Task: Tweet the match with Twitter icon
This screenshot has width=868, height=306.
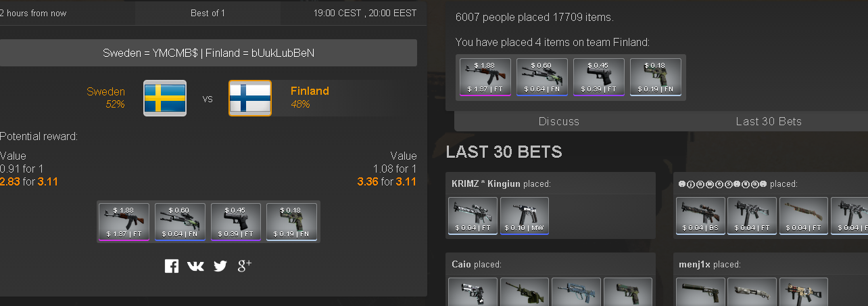Action: coord(220,266)
